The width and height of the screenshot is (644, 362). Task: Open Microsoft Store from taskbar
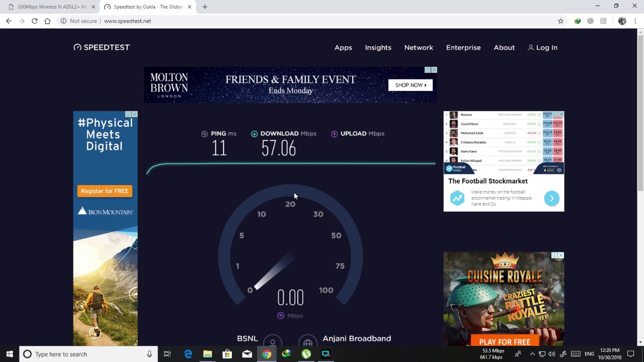(227, 354)
